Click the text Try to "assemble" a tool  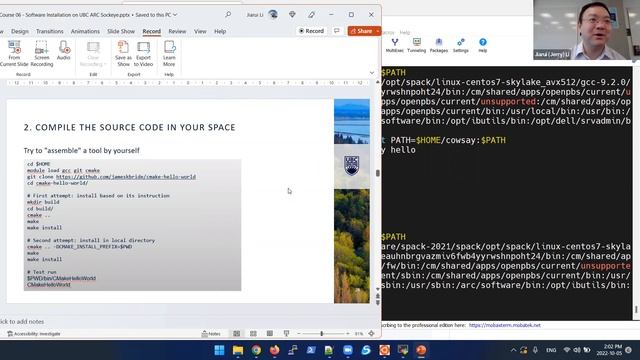tap(82, 151)
